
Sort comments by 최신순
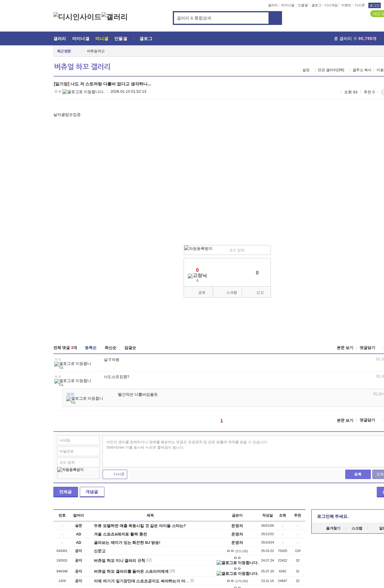pos(110,348)
